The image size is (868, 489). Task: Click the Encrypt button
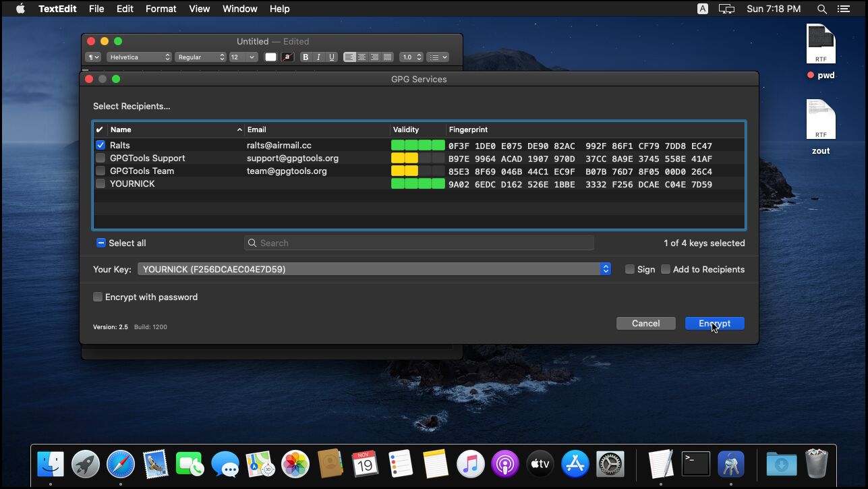coord(714,324)
